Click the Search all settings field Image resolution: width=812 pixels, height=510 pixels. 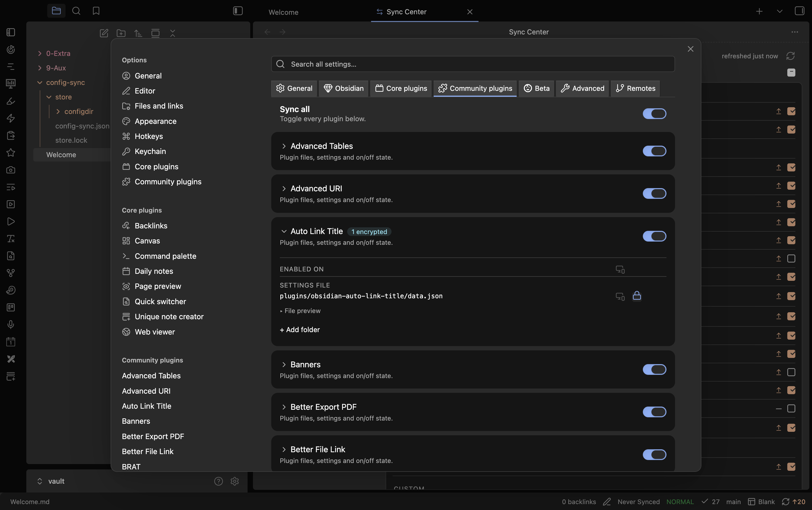473,64
